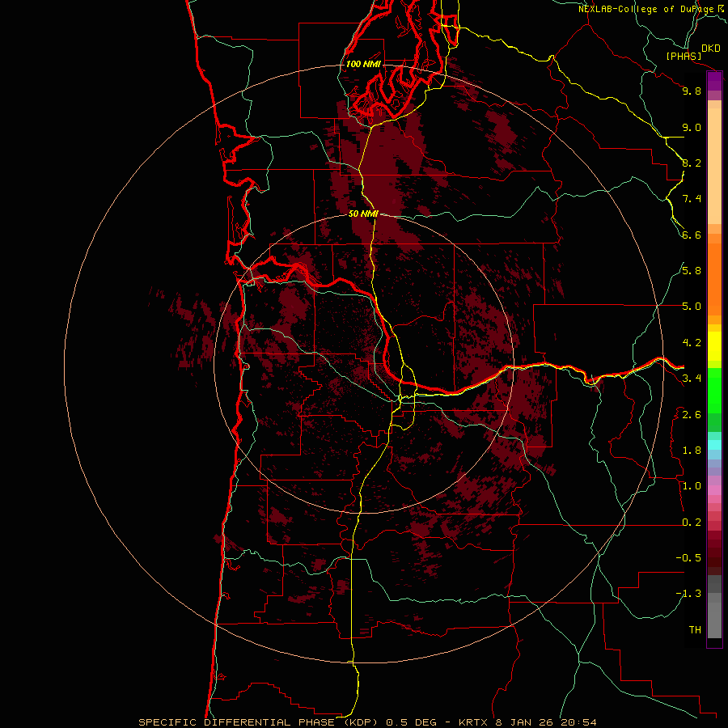Pick the pale peach segment of the color bar
The height and width of the screenshot is (728, 728).
click(714, 166)
